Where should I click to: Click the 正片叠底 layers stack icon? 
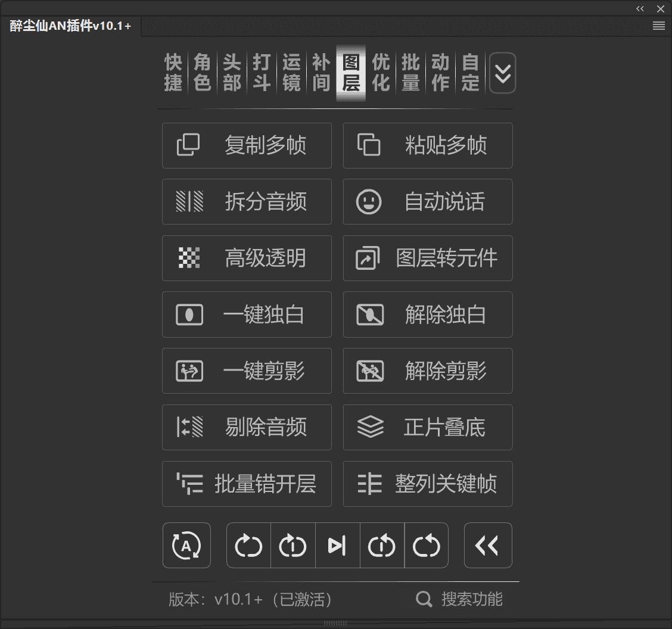point(370,427)
